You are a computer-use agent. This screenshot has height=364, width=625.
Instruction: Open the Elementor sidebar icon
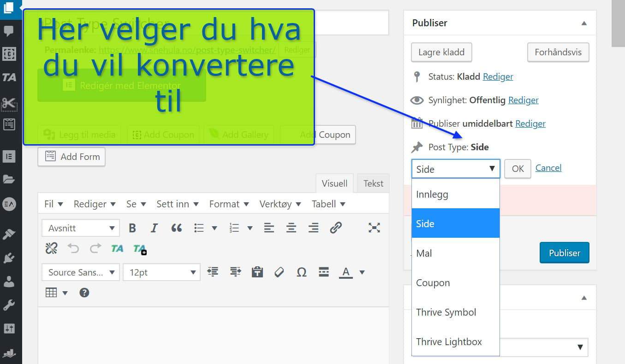(x=9, y=156)
